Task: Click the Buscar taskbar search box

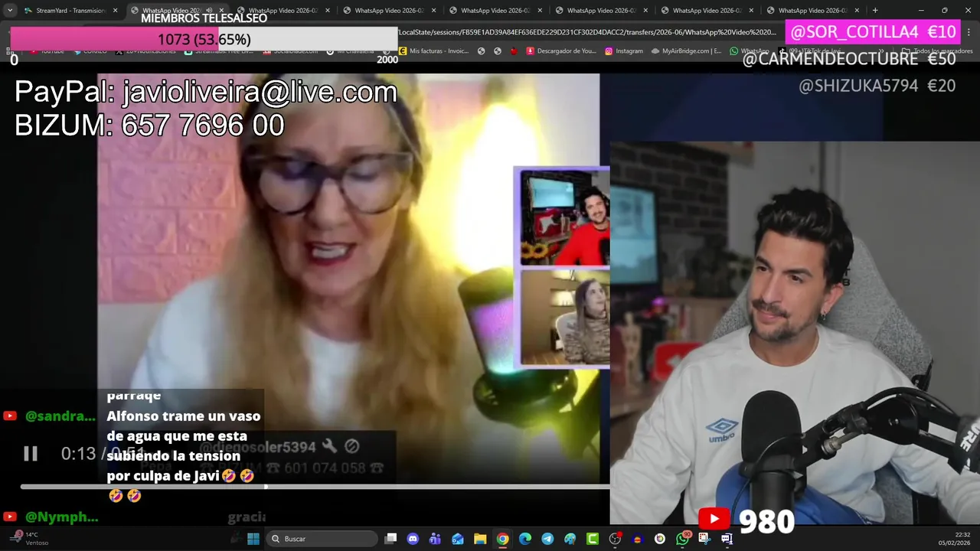Action: pyautogui.click(x=323, y=539)
